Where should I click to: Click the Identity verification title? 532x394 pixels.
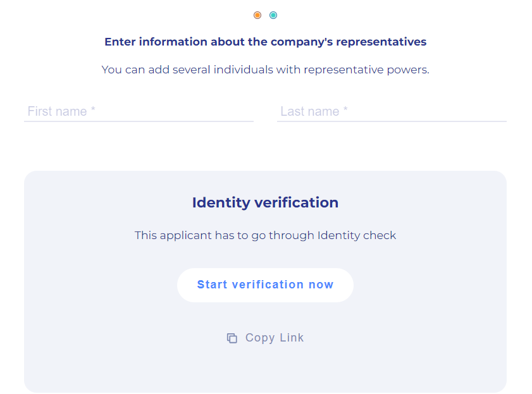265,203
